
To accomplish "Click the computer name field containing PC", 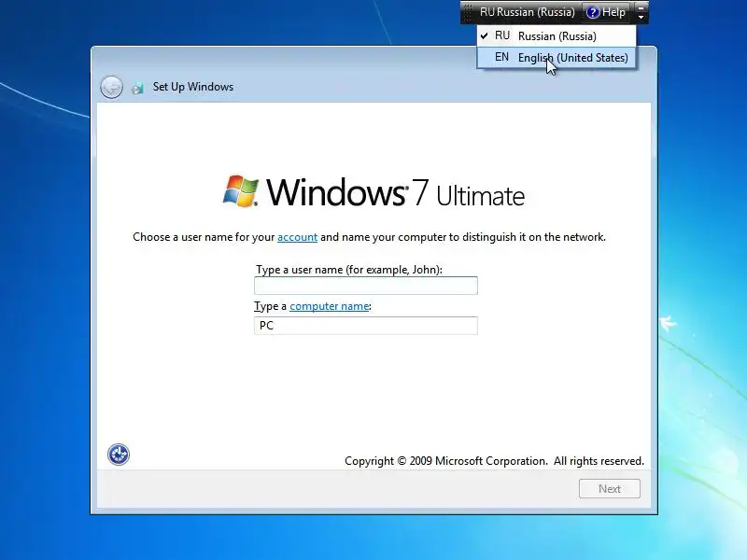I will pos(366,326).
